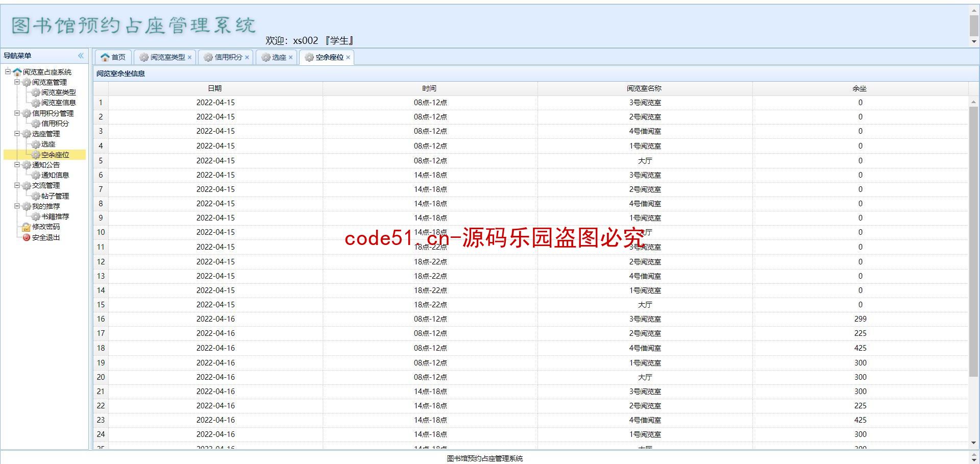Click the 余坐 column header
The image size is (980, 464).
[860, 88]
